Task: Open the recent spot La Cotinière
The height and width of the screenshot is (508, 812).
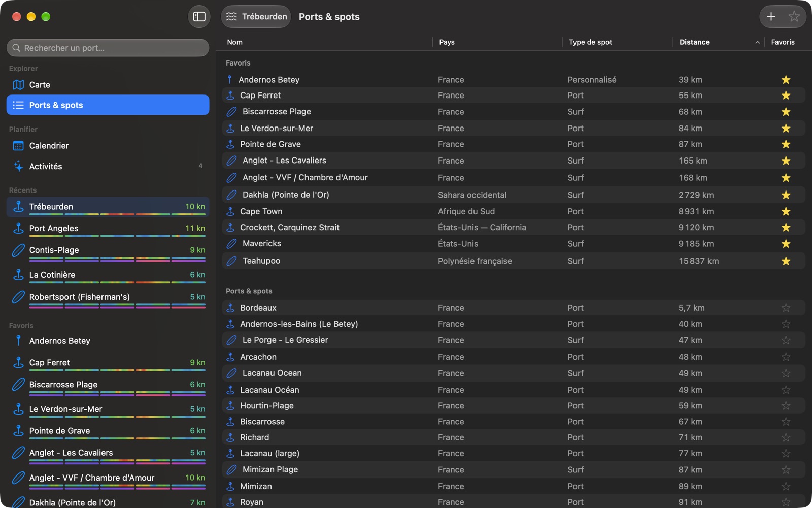Action: 108,275
